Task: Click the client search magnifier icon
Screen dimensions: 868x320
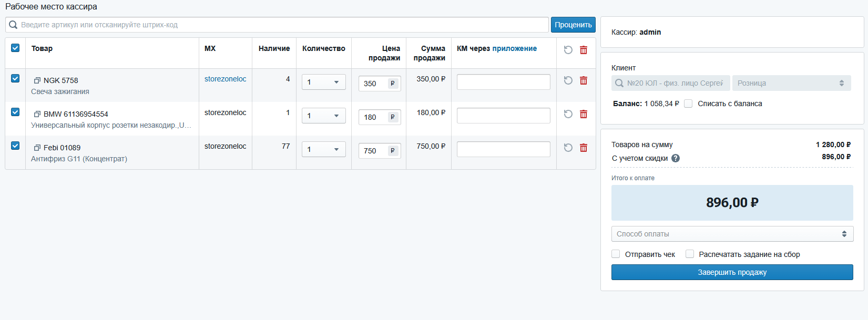Action: point(619,83)
